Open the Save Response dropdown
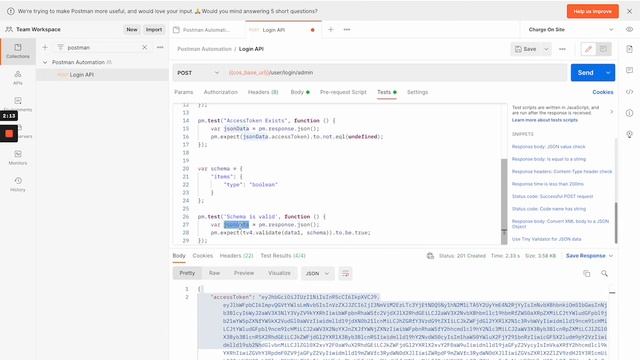This screenshot has height=360, width=640. tap(589, 256)
